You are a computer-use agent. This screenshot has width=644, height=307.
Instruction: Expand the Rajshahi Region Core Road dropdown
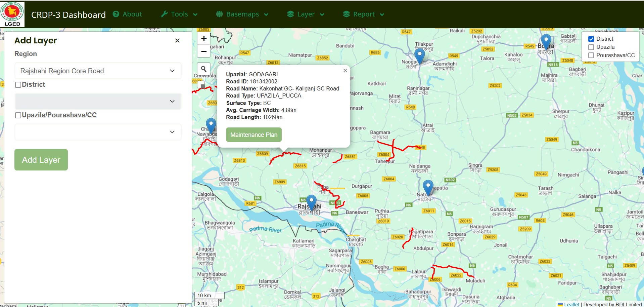tap(98, 71)
